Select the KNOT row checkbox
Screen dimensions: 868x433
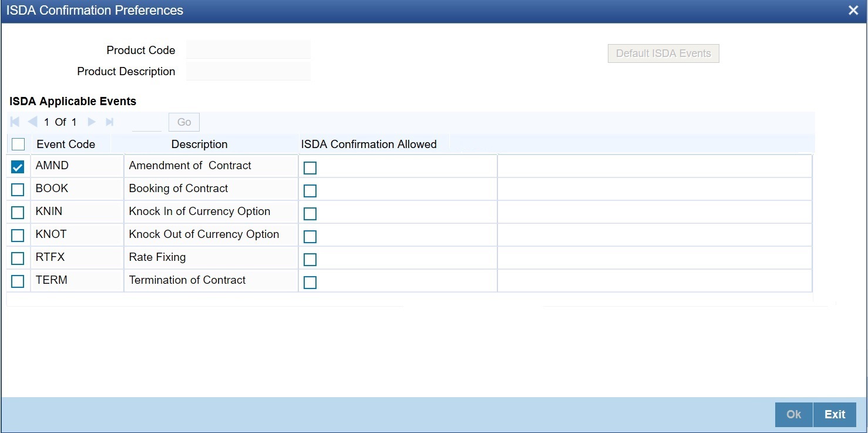(x=18, y=236)
